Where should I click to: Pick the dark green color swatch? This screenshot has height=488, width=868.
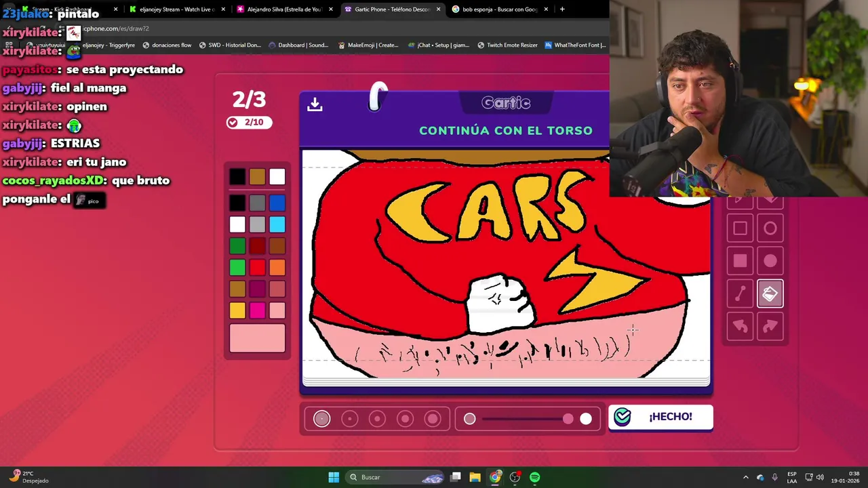(237, 246)
